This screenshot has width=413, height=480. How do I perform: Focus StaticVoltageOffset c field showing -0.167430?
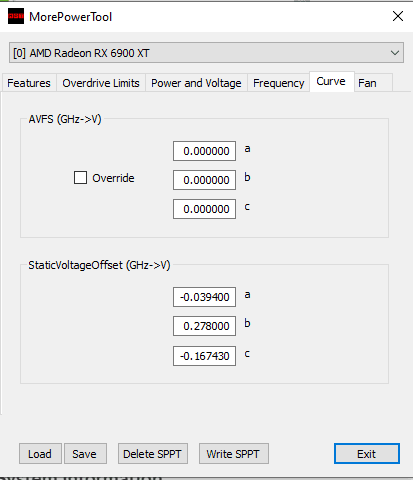tap(204, 356)
